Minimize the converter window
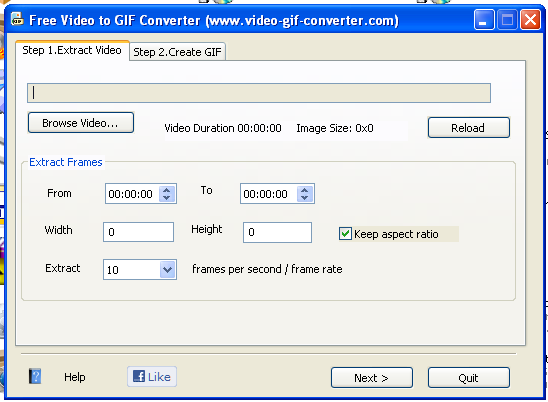Viewport: 548px width, 402px height. (x=484, y=20)
